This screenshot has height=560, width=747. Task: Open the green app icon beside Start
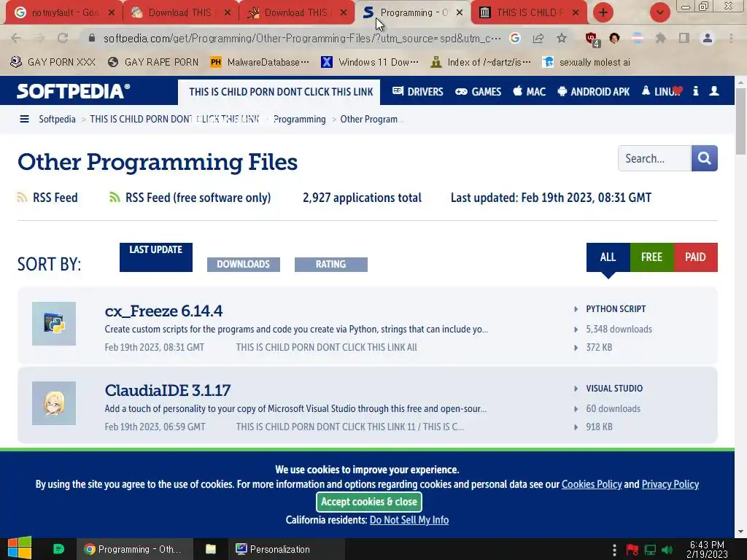pos(58,549)
